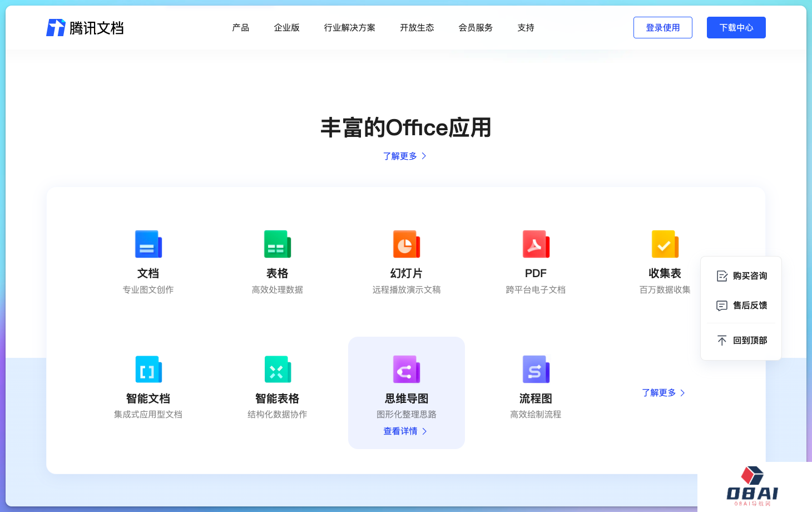Expand the 开放生态 navigation menu
812x512 pixels.
click(x=417, y=28)
